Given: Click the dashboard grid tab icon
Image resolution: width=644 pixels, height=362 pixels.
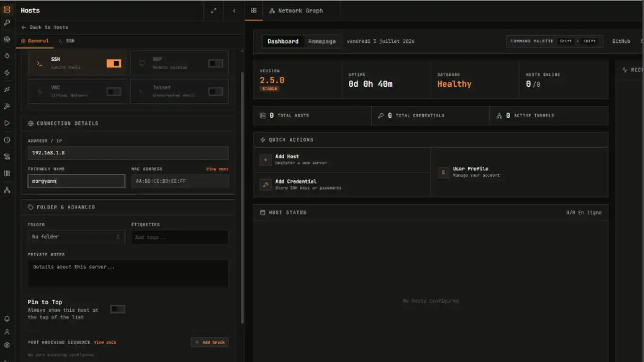Looking at the screenshot, I should point(254,10).
